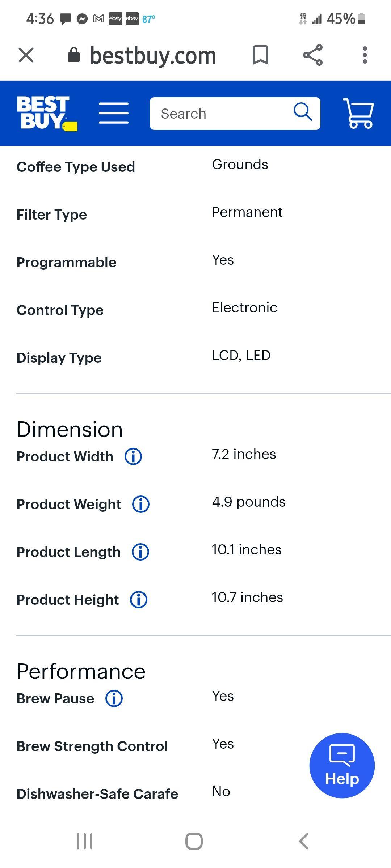
Task: Show info for Brew Pause
Action: click(114, 698)
